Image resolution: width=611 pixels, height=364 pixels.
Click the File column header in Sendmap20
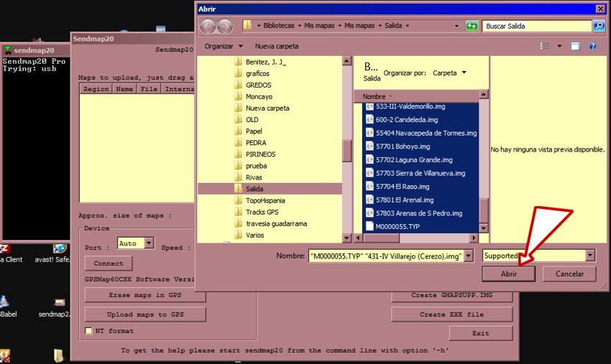(149, 89)
